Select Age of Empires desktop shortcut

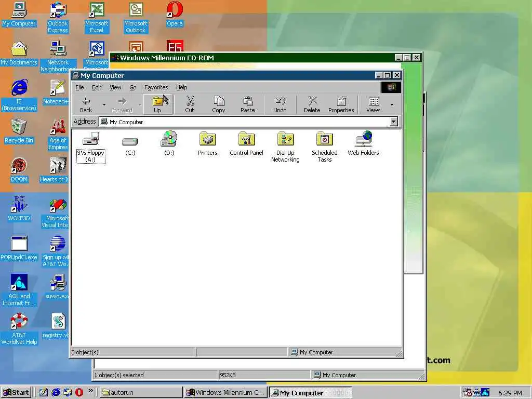tap(58, 135)
